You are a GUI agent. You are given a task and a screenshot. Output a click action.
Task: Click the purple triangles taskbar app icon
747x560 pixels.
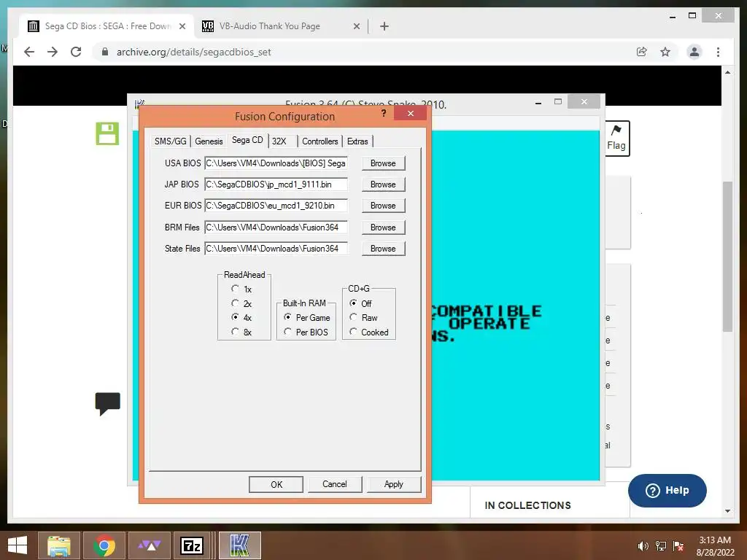coord(150,545)
